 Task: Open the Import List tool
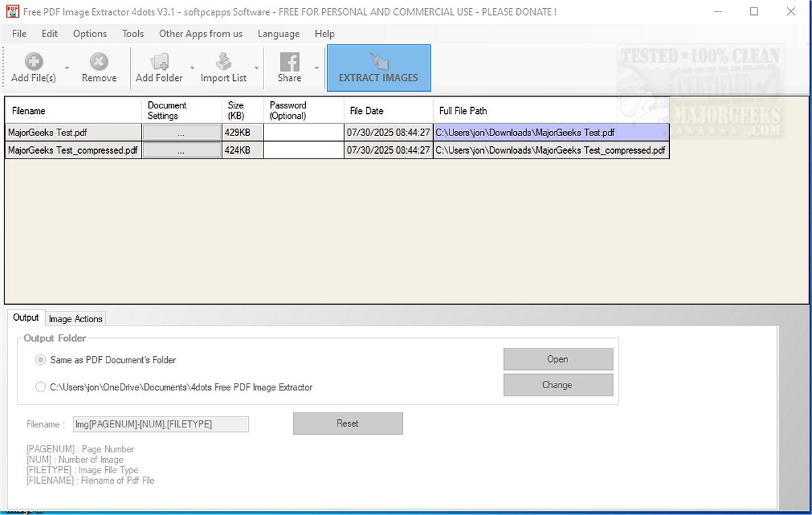(x=222, y=61)
